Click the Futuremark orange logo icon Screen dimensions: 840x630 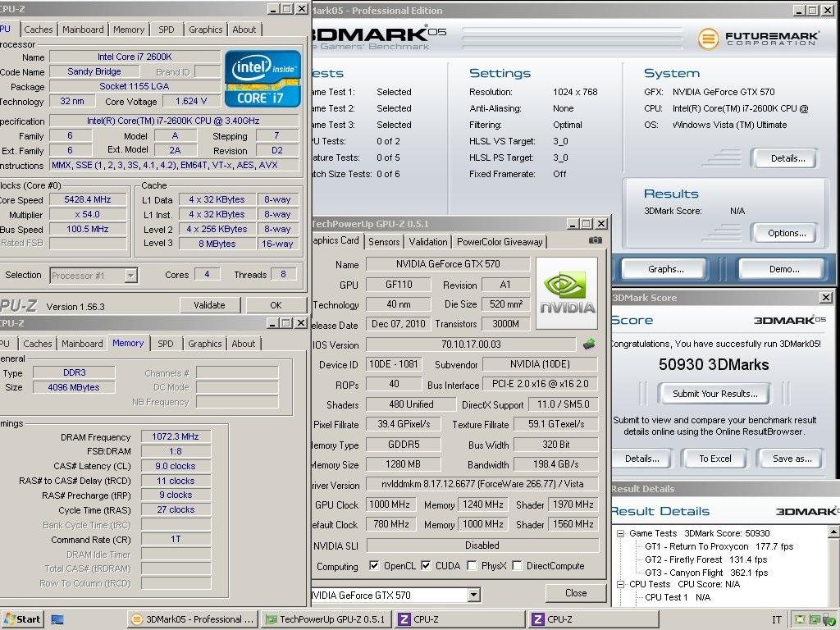708,39
